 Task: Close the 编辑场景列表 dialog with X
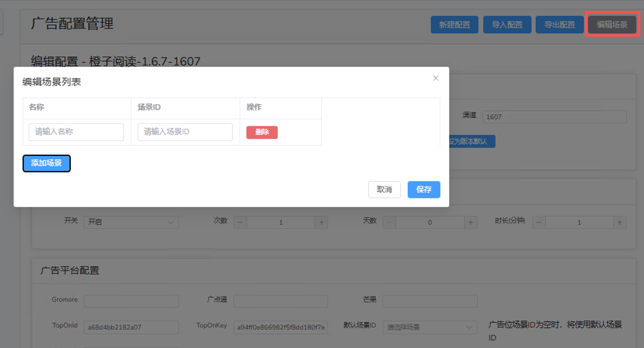point(436,78)
